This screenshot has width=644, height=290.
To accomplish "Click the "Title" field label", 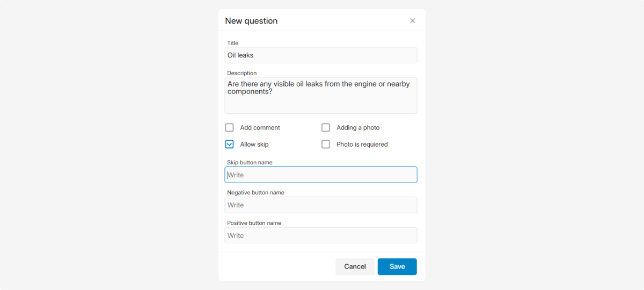I will pos(233,43).
